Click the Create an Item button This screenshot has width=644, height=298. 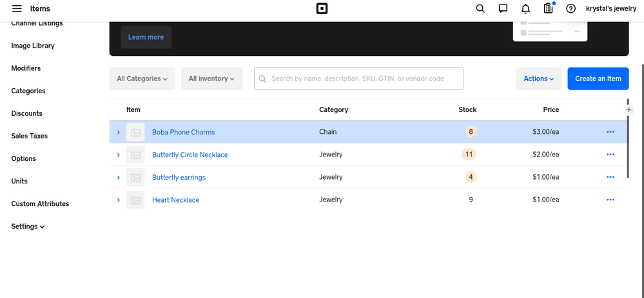tap(598, 79)
